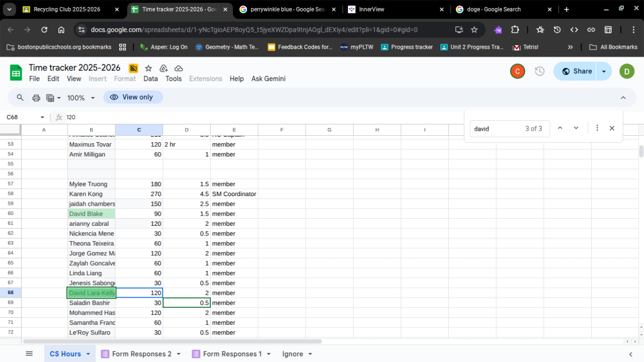Image resolution: width=644 pixels, height=362 pixels.
Task: Go to the browser home page
Action: 61,30
